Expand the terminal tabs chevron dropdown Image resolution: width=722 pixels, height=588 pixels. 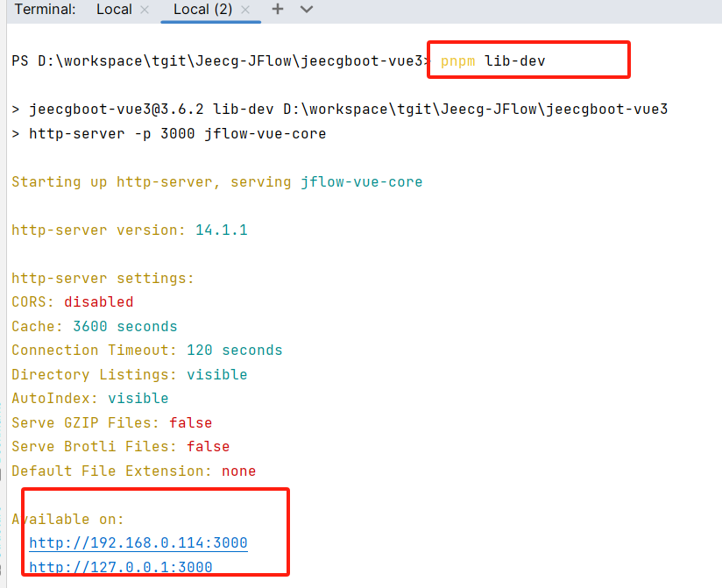coord(306,10)
